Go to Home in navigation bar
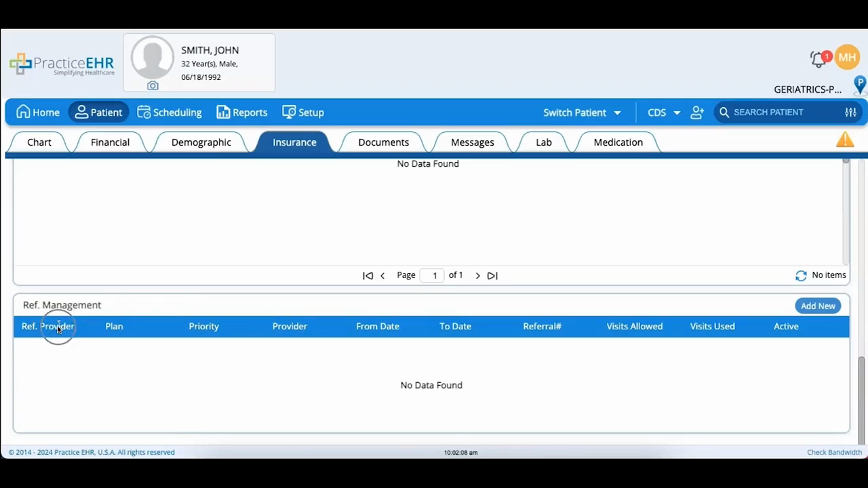Screen dimensions: 868x488 coord(38,113)
